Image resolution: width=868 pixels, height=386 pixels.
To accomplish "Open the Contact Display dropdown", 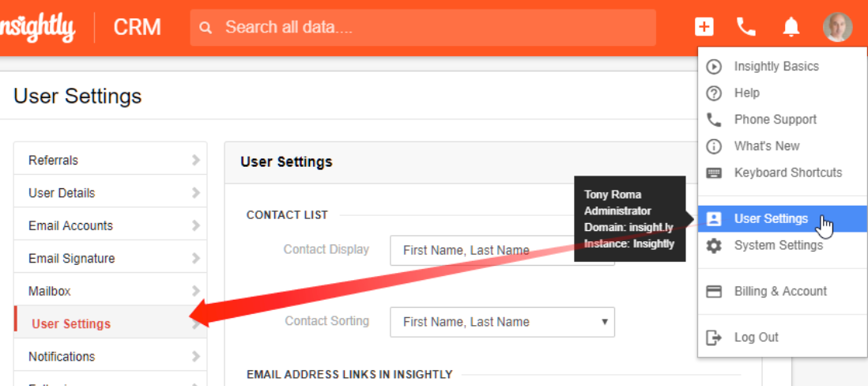I will click(502, 250).
